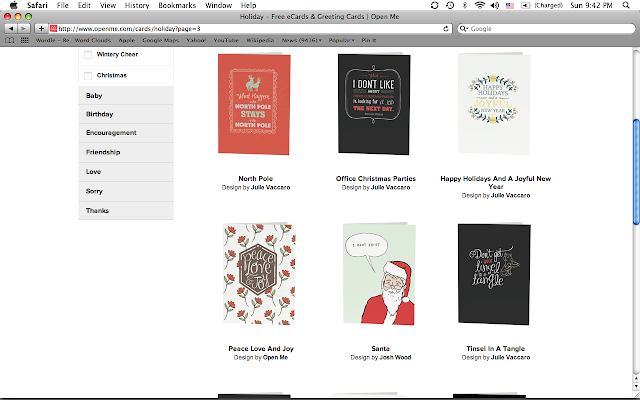Reload the page with the refresh icon

click(x=446, y=29)
